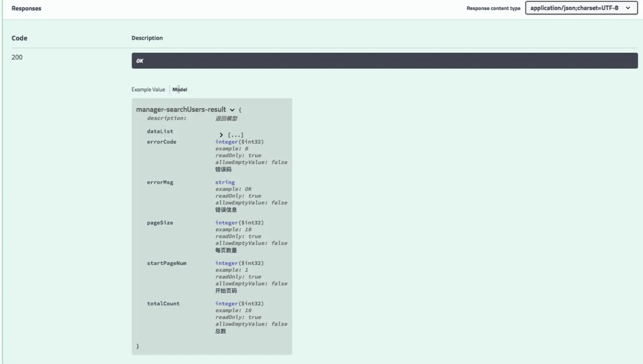Select the Model tab
This screenshot has width=643, height=364.
click(x=180, y=90)
